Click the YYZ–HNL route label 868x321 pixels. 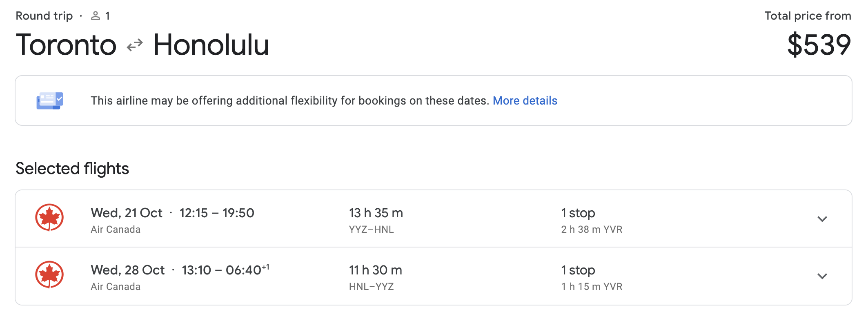[371, 230]
